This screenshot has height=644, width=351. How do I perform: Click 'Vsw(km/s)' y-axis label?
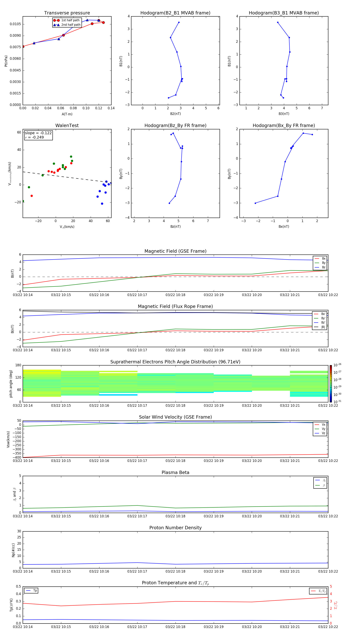[x=8, y=439]
